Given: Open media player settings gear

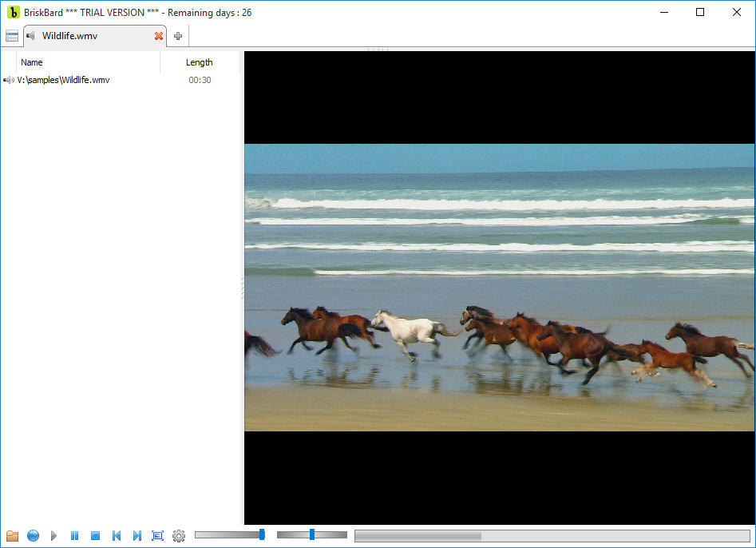Looking at the screenshot, I should coord(179,535).
